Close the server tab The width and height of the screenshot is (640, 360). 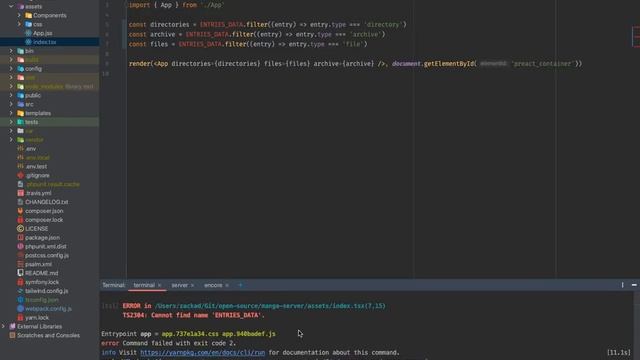pyautogui.click(x=192, y=285)
